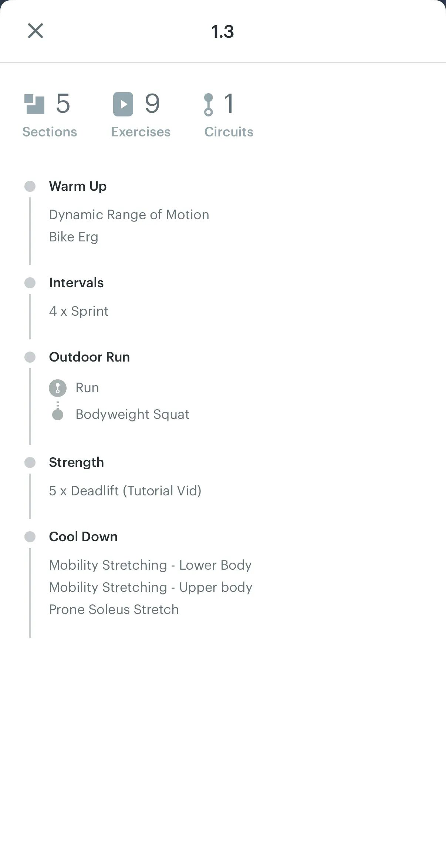
Task: Tap the Cool Down section bullet
Action: [30, 537]
